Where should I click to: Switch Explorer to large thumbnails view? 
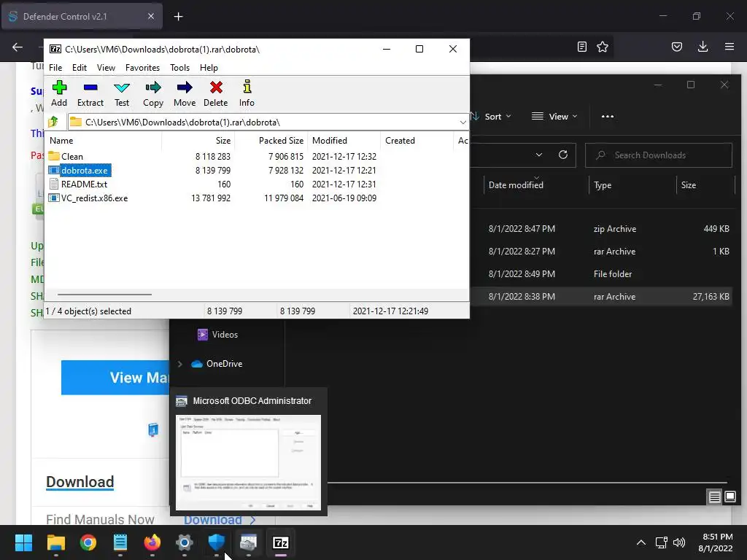pos(729,497)
